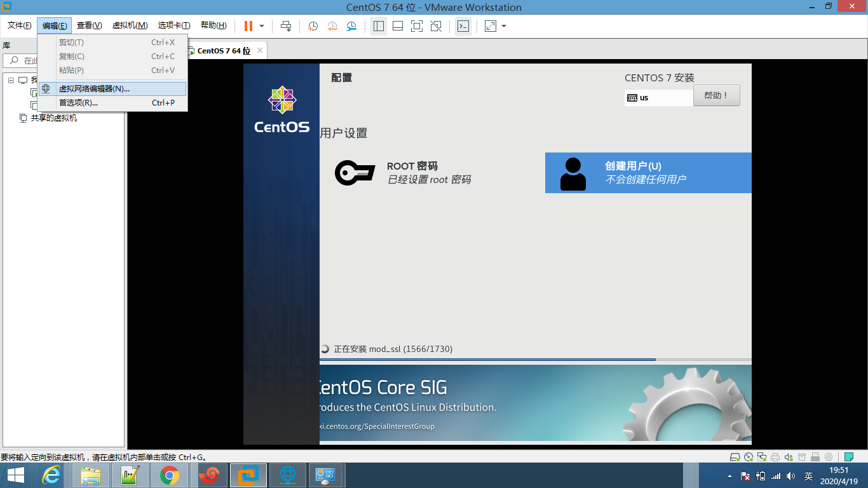Click the sound card status icon
868x488 pixels.
point(789,457)
